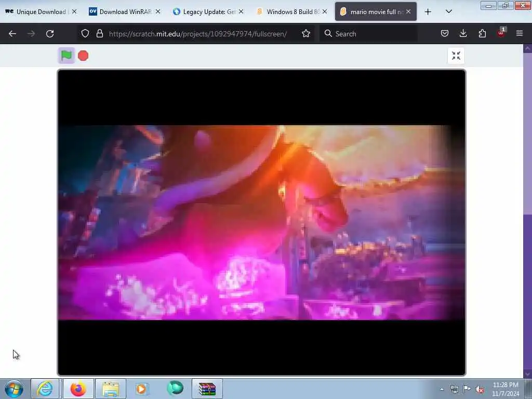Stop the project with red stop sign

point(83,56)
